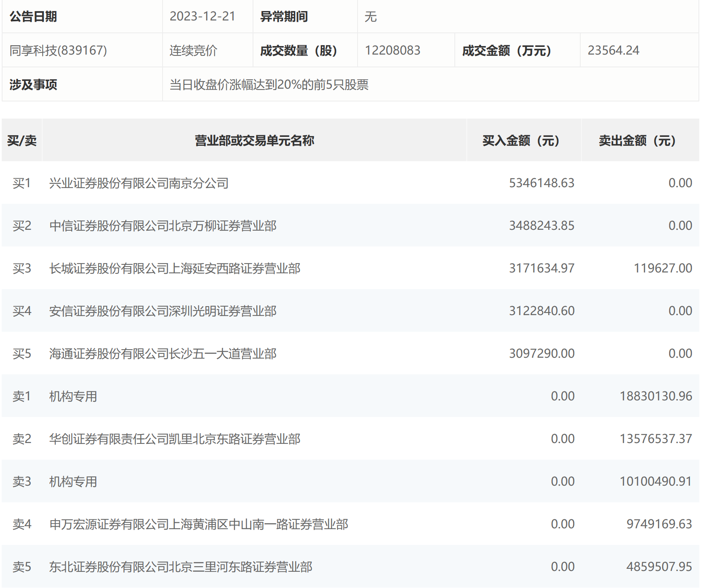Select the 卖2 row label
Image resolution: width=701 pixels, height=588 pixels.
pyautogui.click(x=22, y=439)
